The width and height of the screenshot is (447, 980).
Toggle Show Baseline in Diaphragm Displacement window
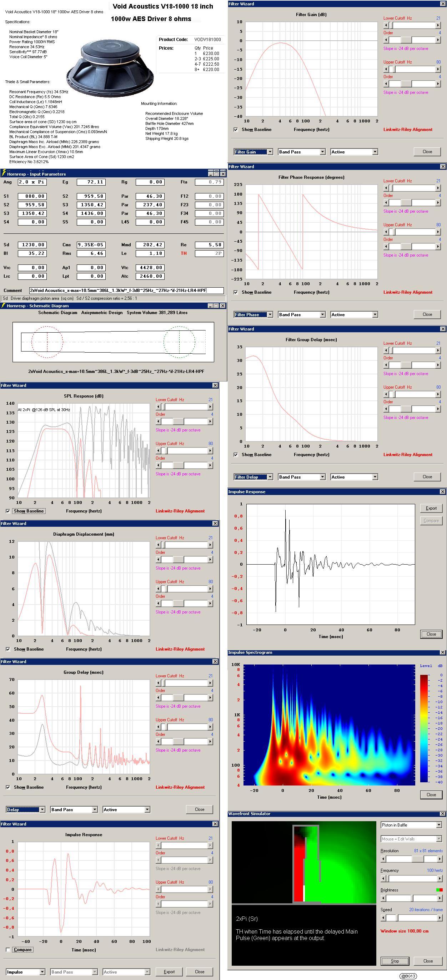(8, 650)
